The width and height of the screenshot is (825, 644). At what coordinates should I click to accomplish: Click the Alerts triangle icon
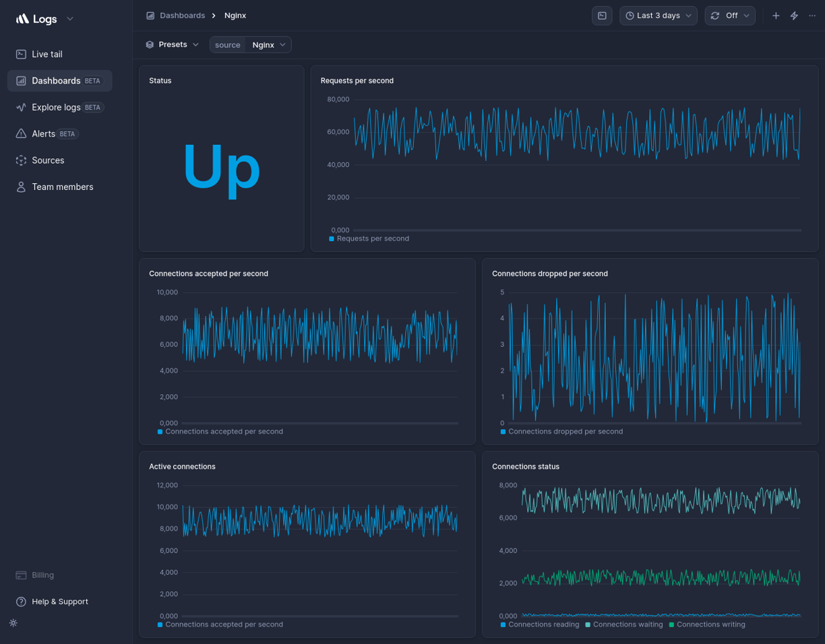point(21,133)
